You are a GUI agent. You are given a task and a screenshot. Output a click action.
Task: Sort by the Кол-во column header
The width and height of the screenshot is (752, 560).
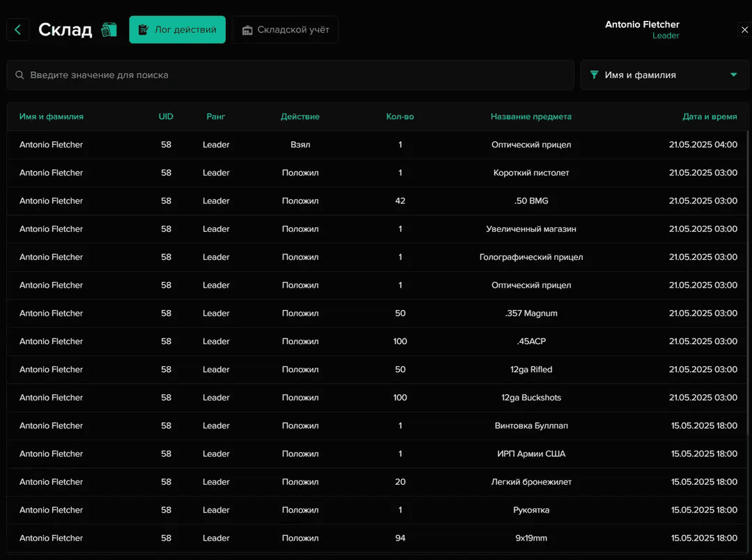[400, 116]
